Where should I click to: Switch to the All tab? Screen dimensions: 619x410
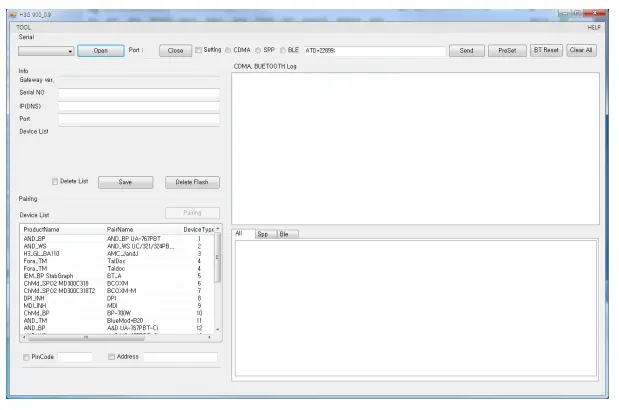(243, 234)
